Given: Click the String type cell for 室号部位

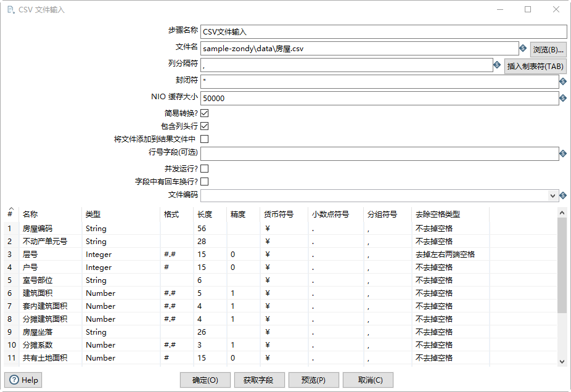Looking at the screenshot, I should point(121,280).
